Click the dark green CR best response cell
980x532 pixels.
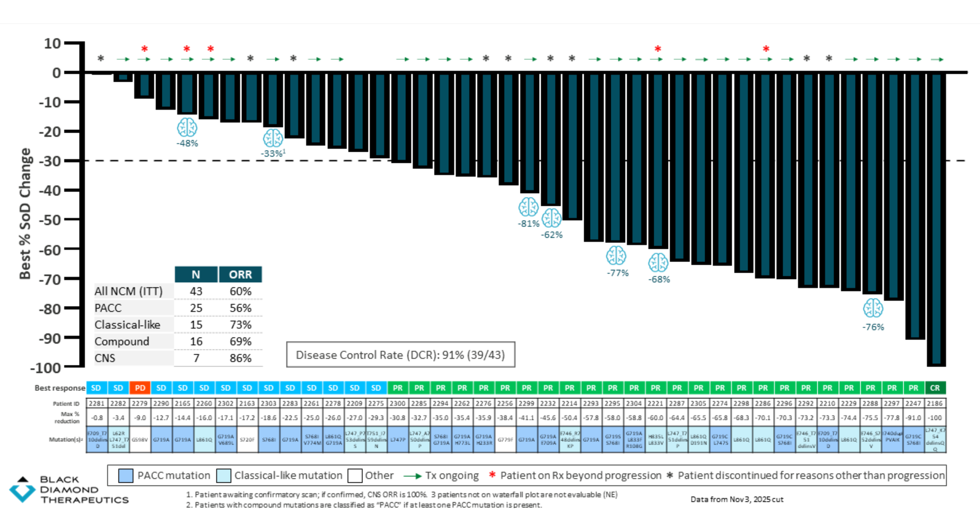click(x=935, y=388)
